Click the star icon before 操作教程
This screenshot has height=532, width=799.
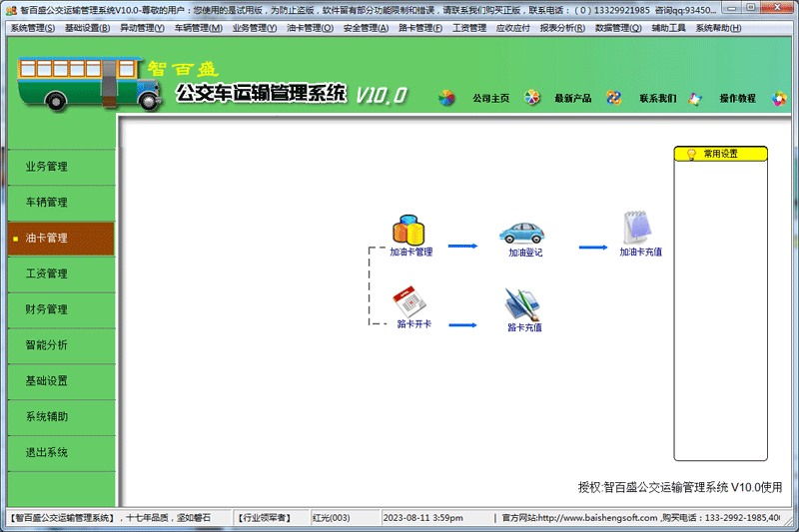[x=695, y=98]
